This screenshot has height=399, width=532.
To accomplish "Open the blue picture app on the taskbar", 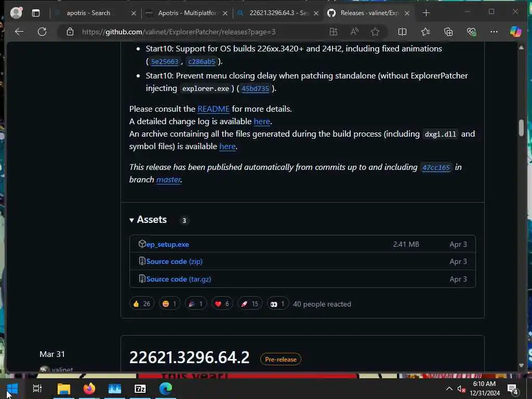I will [115, 389].
